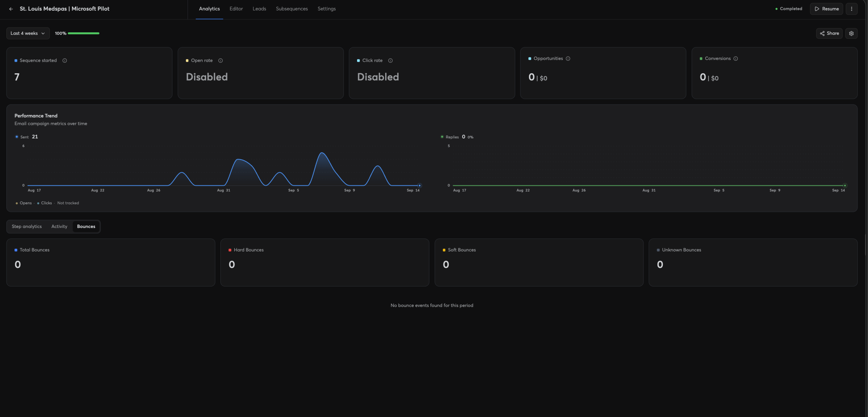
Task: Select the Bounces tab
Action: click(x=86, y=226)
